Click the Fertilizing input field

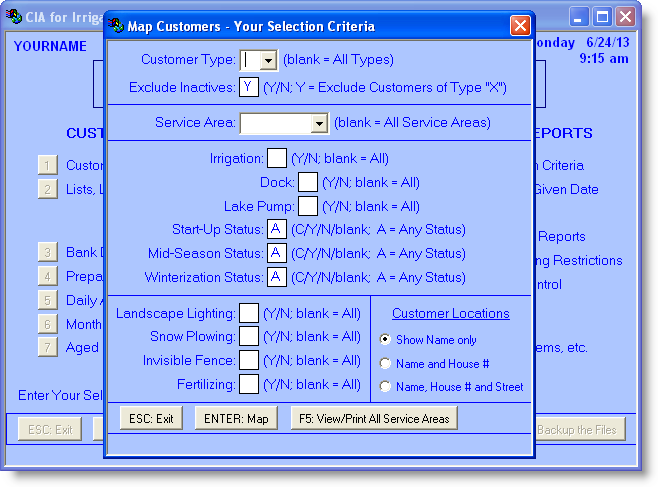(x=249, y=383)
